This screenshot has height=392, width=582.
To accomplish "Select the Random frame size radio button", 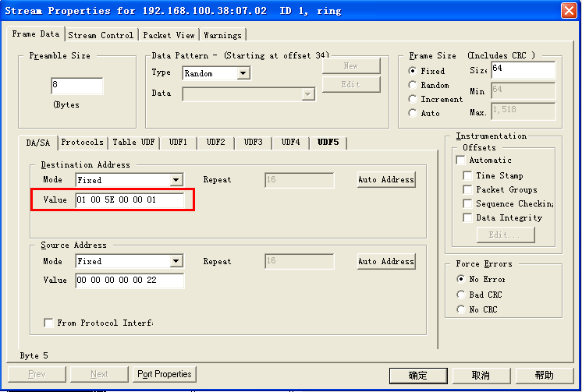I will (413, 86).
